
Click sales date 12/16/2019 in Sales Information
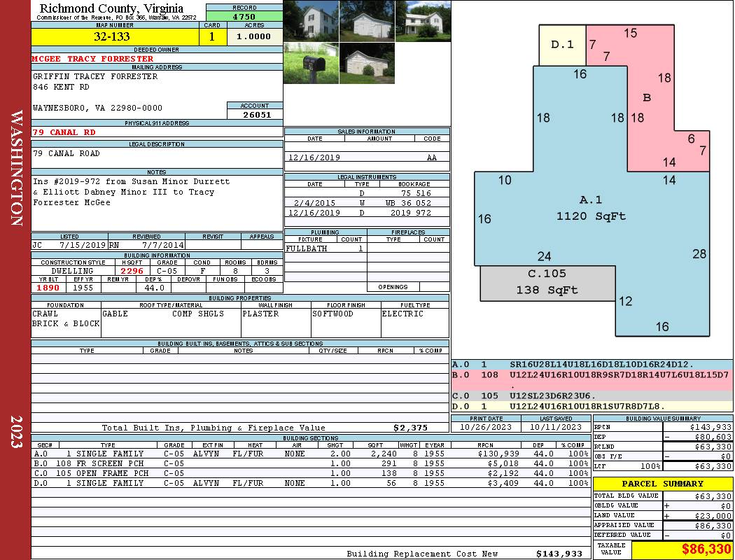[314, 157]
